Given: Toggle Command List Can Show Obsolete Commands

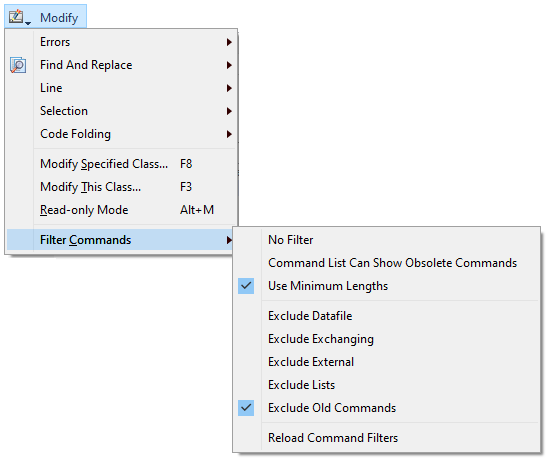Looking at the screenshot, I should [392, 263].
